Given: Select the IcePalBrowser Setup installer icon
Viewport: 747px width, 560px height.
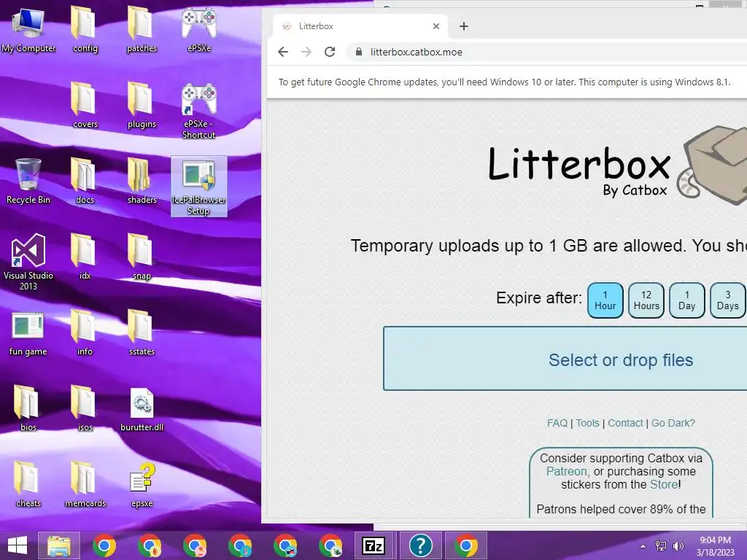Looking at the screenshot, I should tap(198, 187).
